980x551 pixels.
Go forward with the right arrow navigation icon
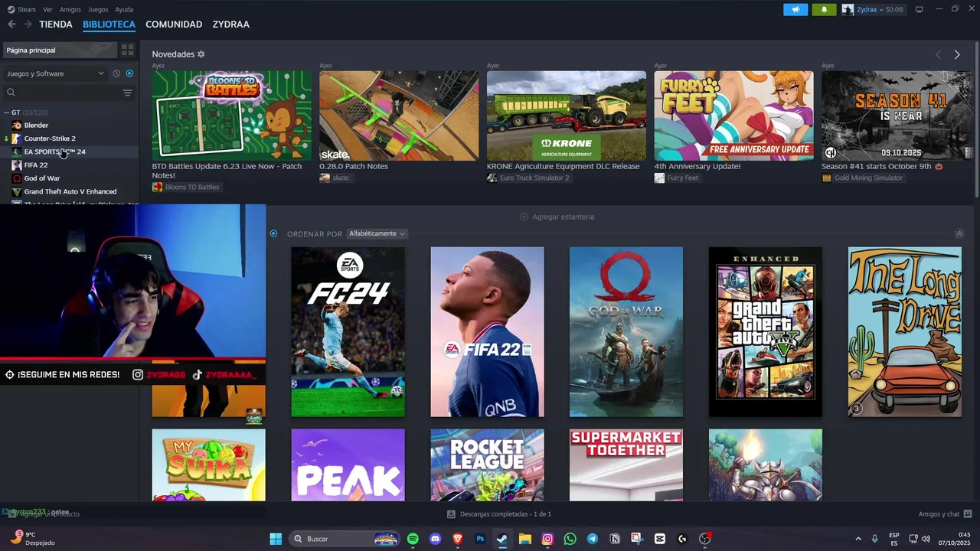28,24
